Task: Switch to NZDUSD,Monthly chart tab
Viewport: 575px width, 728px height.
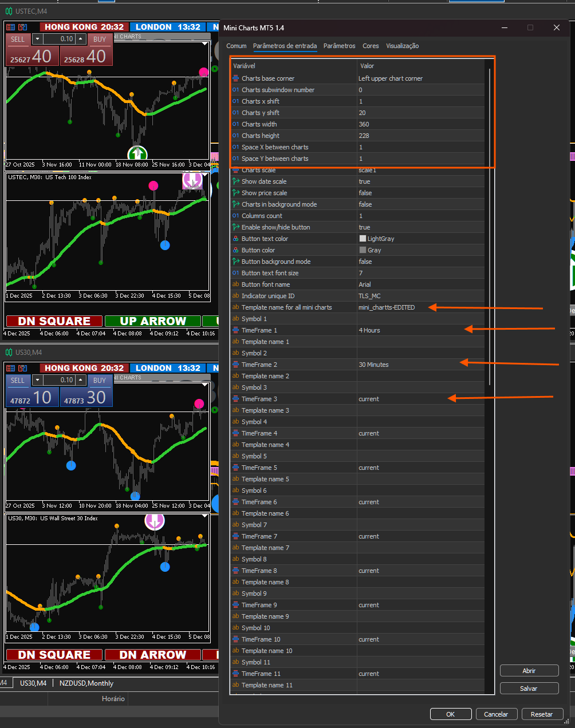Action: click(x=86, y=683)
